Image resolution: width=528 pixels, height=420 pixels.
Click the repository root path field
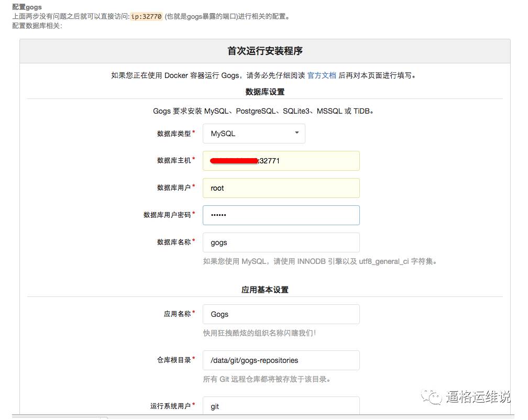pyautogui.click(x=281, y=360)
